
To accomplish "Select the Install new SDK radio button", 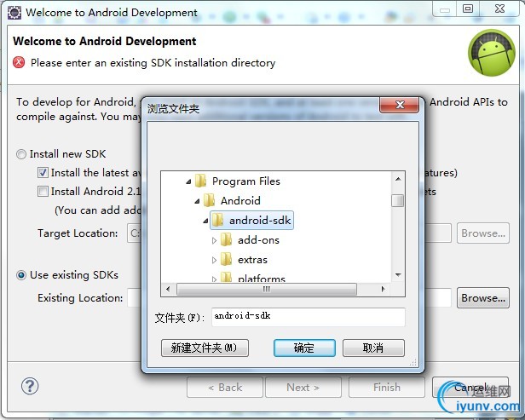I will [21, 154].
